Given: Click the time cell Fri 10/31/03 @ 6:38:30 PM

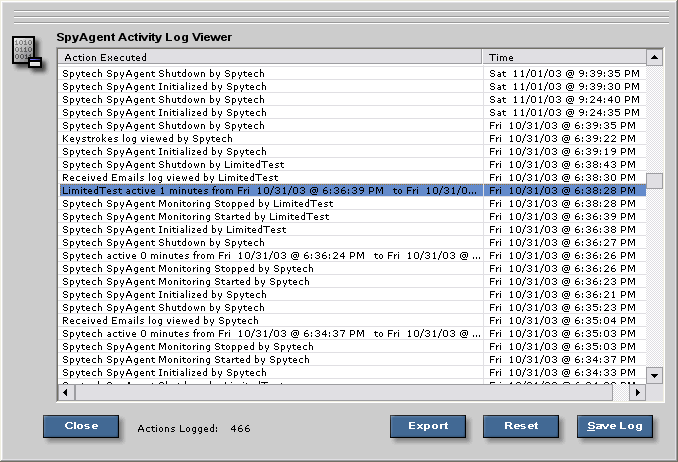Looking at the screenshot, I should (x=564, y=177).
